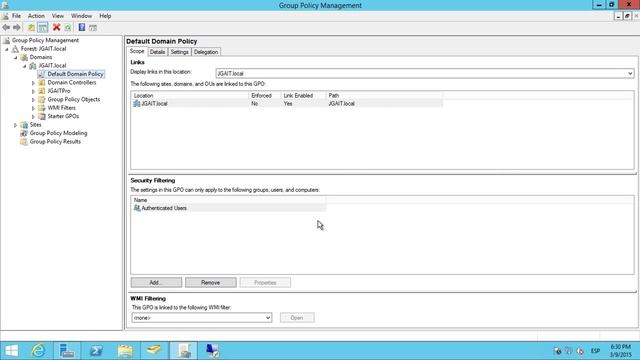The height and width of the screenshot is (360, 640).
Task: Select Default Domain Policy in tree
Action: pos(76,74)
